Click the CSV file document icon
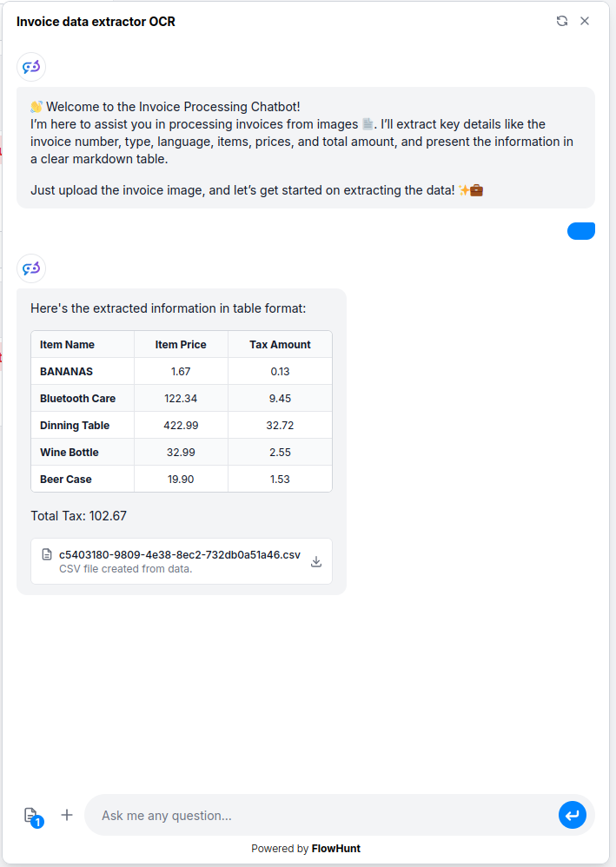 coord(47,554)
